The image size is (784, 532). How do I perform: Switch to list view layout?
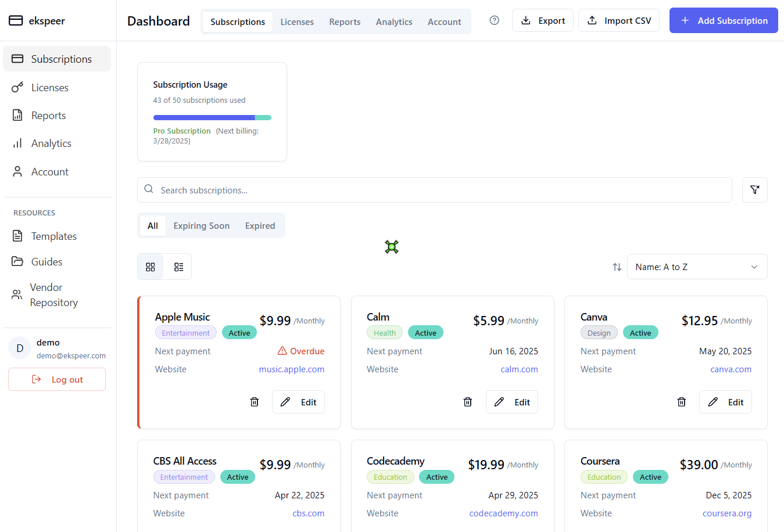point(178,267)
